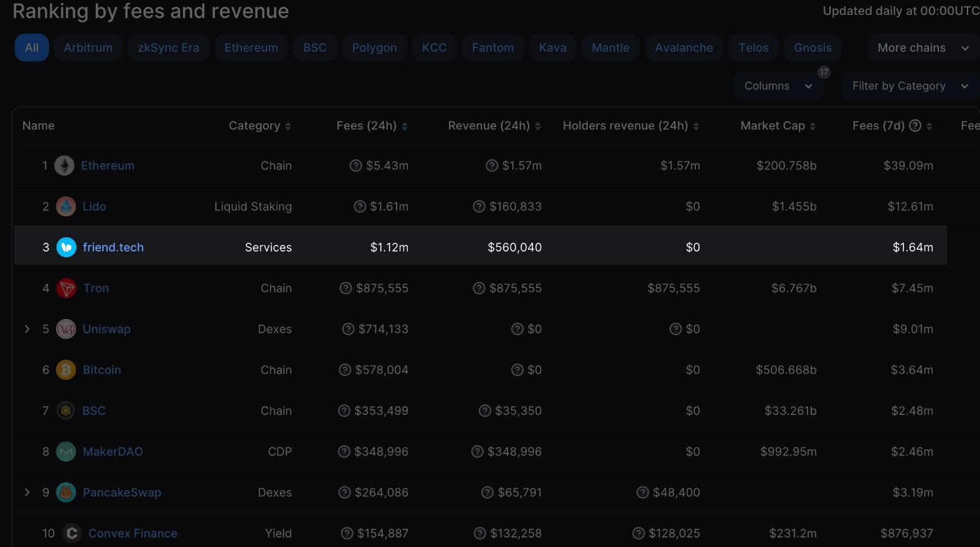Image resolution: width=980 pixels, height=547 pixels.
Task: Select the Polygon chain tab
Action: 374,48
